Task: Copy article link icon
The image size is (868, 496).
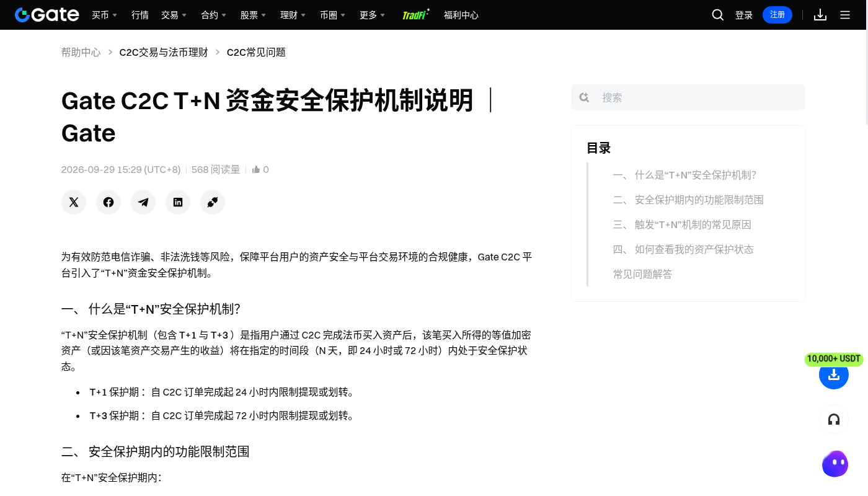Action: (x=213, y=202)
